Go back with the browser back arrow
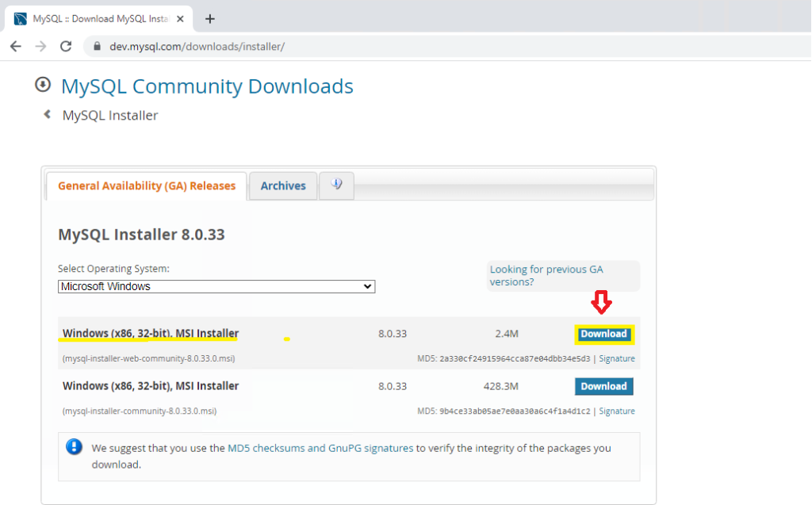 click(16, 47)
